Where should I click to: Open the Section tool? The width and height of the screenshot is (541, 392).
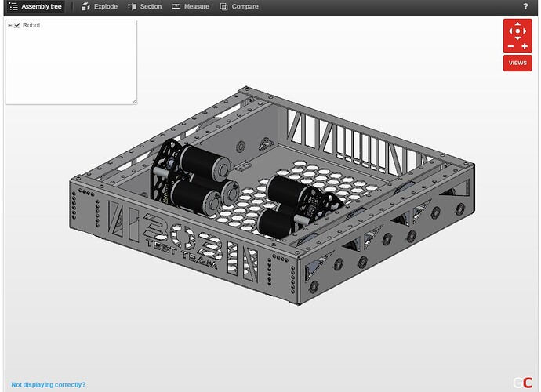coord(144,6)
